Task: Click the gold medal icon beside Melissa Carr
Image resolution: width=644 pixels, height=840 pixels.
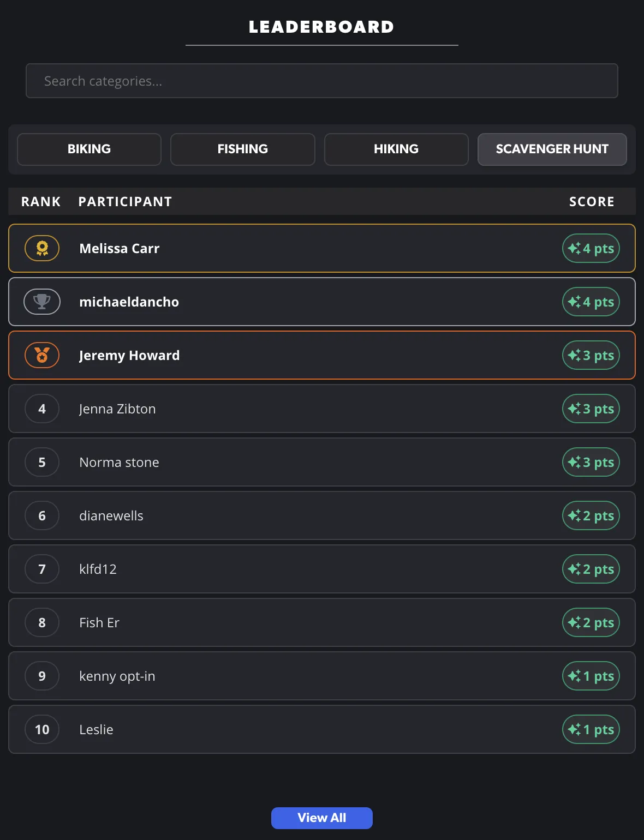Action: tap(41, 248)
